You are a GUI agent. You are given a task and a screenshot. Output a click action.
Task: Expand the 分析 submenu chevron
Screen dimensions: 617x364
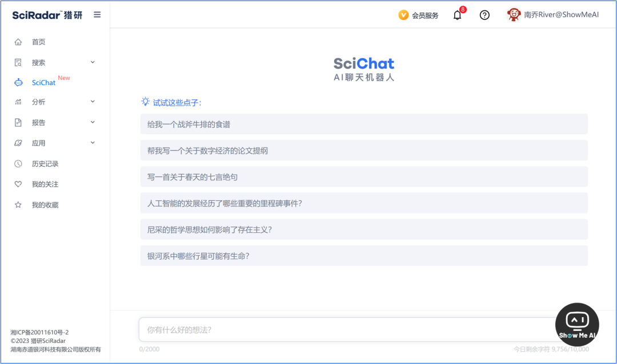pyautogui.click(x=93, y=102)
